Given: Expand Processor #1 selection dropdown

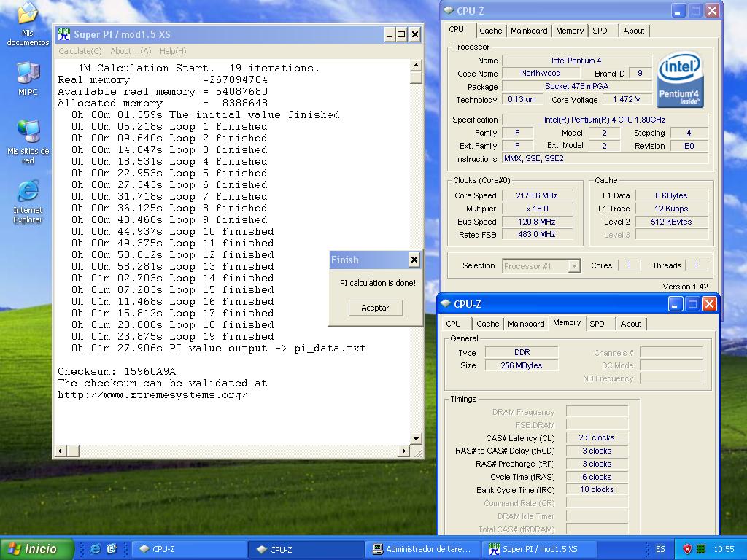Looking at the screenshot, I should pyautogui.click(x=575, y=266).
